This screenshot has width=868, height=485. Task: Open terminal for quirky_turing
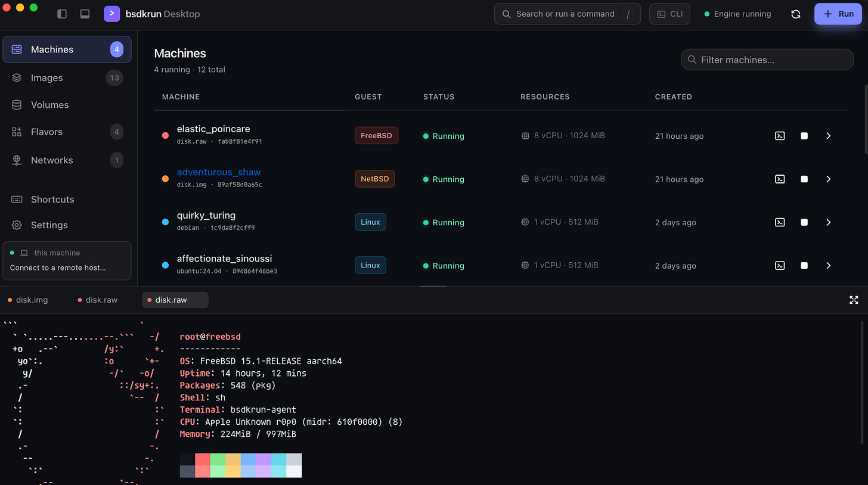pyautogui.click(x=780, y=222)
